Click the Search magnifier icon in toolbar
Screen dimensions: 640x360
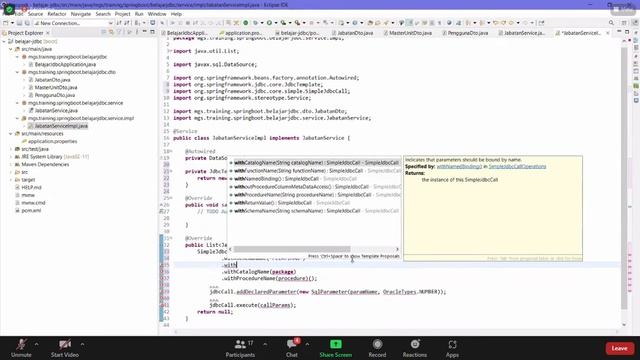pyautogui.click(x=611, y=23)
